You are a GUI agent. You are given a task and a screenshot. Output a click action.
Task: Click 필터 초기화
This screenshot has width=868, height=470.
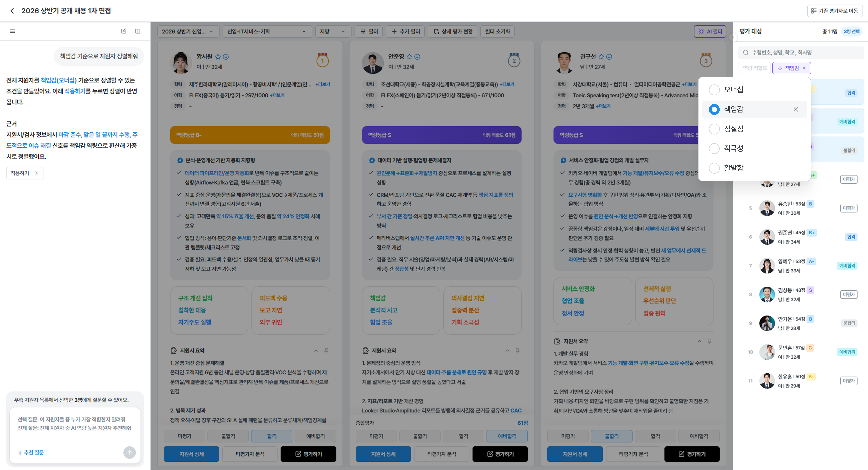[497, 31]
